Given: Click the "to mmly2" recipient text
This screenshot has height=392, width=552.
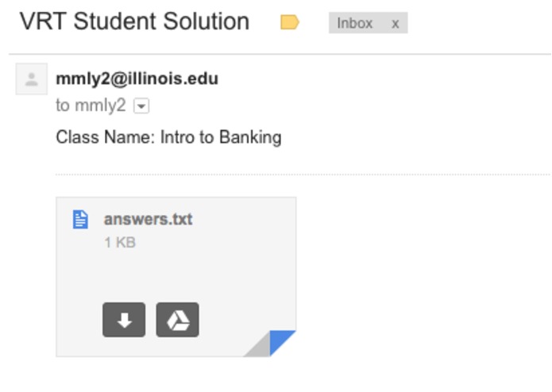Looking at the screenshot, I should click(x=91, y=105).
